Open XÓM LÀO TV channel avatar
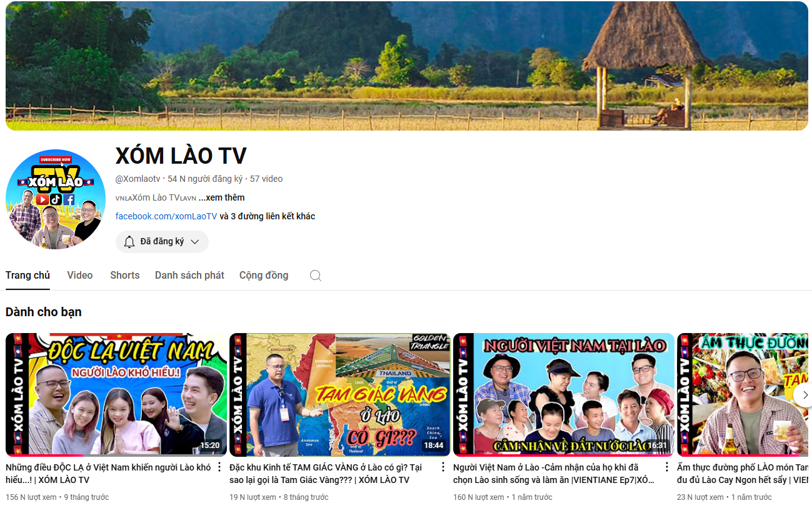Viewport: 812px width, 518px height. coord(56,199)
